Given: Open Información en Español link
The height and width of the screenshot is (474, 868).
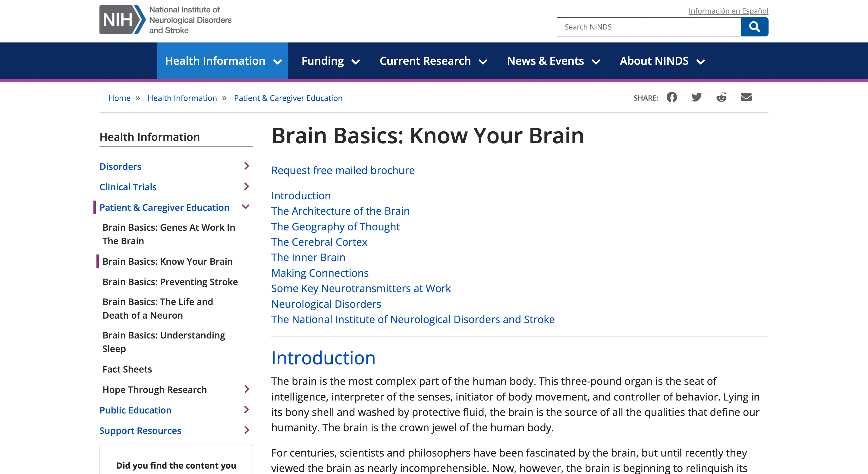Looking at the screenshot, I should 728,11.
